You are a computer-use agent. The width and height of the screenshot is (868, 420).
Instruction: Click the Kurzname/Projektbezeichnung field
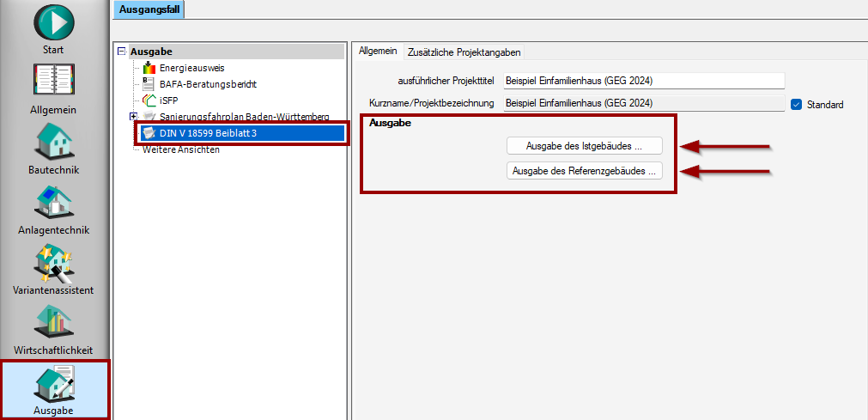click(644, 104)
